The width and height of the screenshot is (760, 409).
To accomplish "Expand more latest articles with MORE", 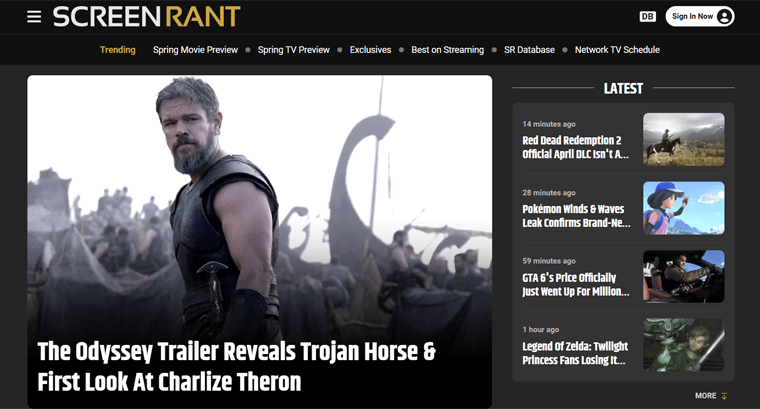I will click(x=711, y=395).
